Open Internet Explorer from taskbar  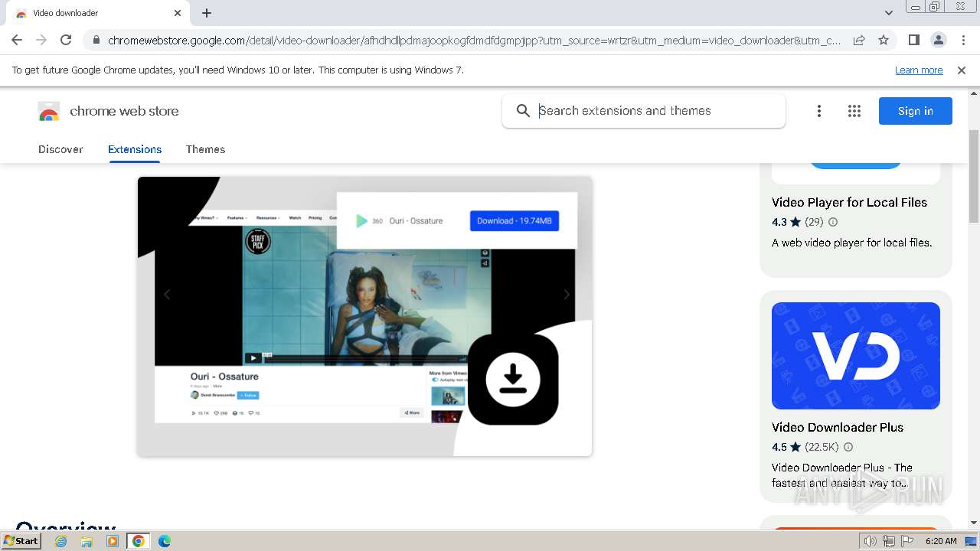tap(60, 541)
